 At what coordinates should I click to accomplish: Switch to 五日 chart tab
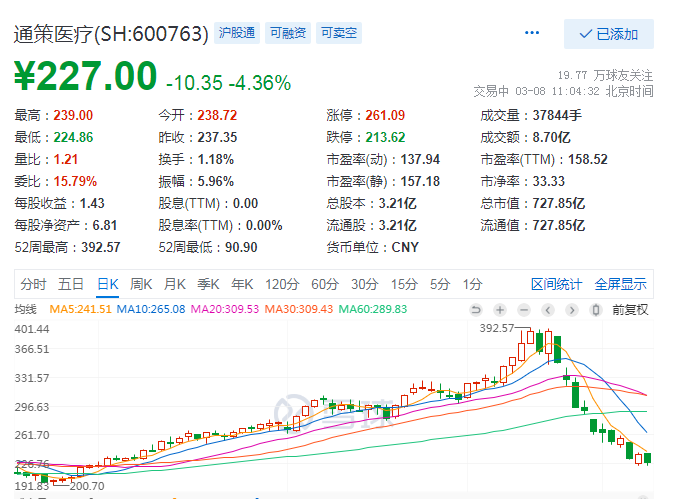pos(71,284)
